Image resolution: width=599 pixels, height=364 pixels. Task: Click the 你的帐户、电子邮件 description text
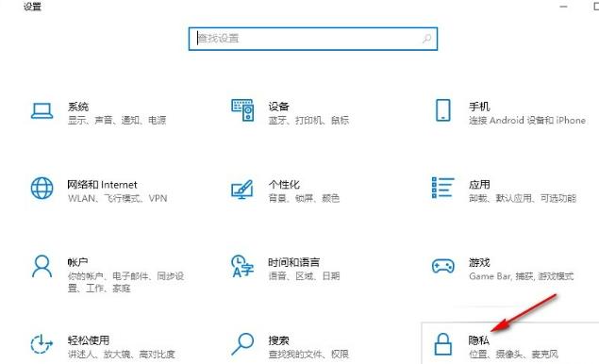click(x=126, y=282)
